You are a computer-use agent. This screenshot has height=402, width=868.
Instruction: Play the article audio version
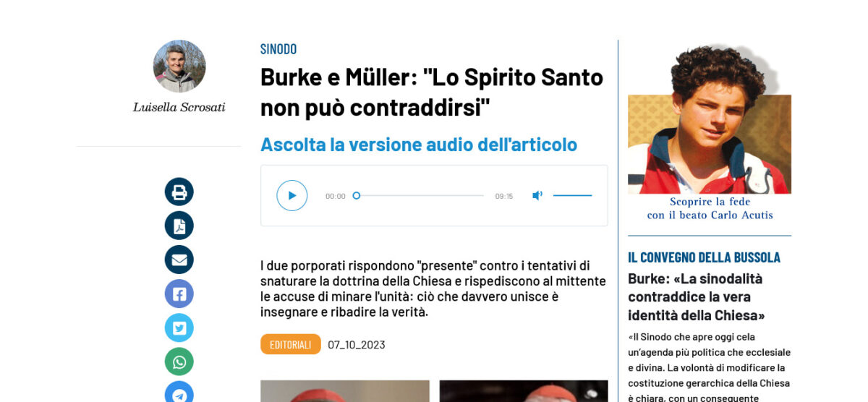[292, 195]
